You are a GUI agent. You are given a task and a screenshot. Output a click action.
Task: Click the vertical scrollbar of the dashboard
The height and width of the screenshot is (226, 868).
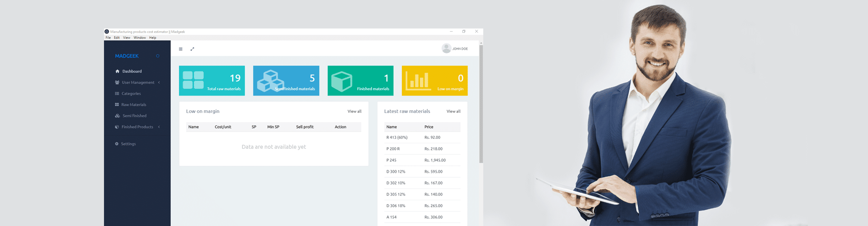pos(481,104)
